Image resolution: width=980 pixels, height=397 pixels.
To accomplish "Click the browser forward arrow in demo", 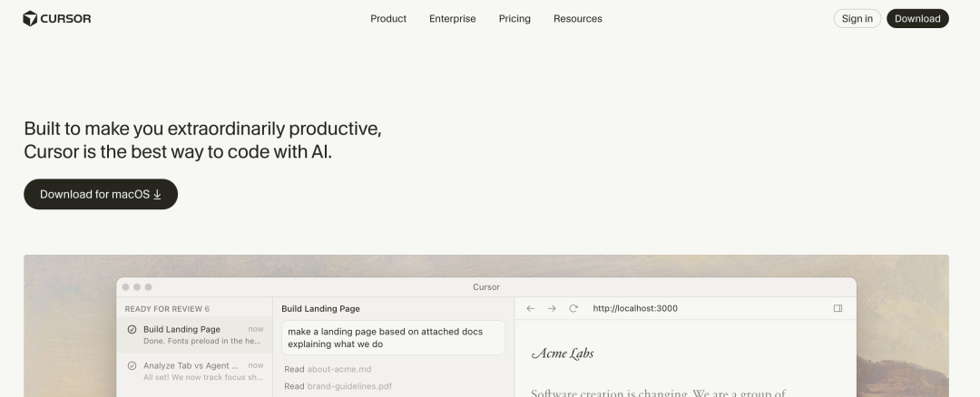I will click(x=552, y=308).
